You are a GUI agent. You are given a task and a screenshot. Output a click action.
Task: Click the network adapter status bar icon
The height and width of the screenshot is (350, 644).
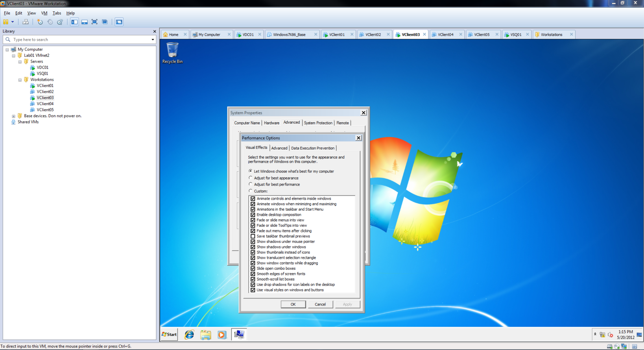pyautogui.click(x=624, y=346)
